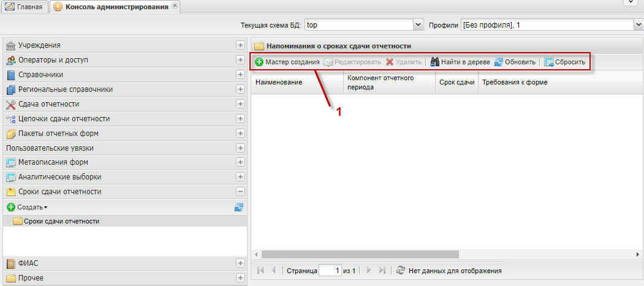Open the Профили dropdown list

pos(638,25)
